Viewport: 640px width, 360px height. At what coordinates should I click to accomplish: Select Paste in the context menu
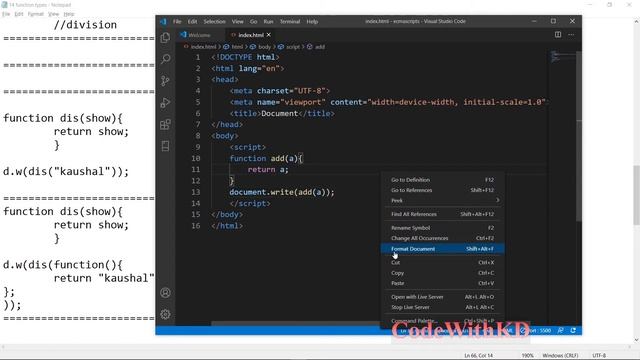pos(442,283)
